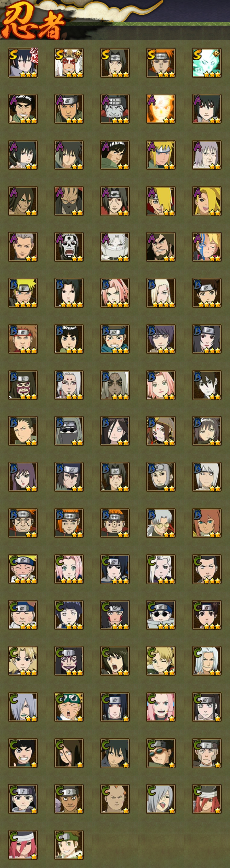Image resolution: width=230 pixels, height=868 pixels.
Task: Select S-rank Jiraiya with red face stripes
Action: click(x=69, y=63)
